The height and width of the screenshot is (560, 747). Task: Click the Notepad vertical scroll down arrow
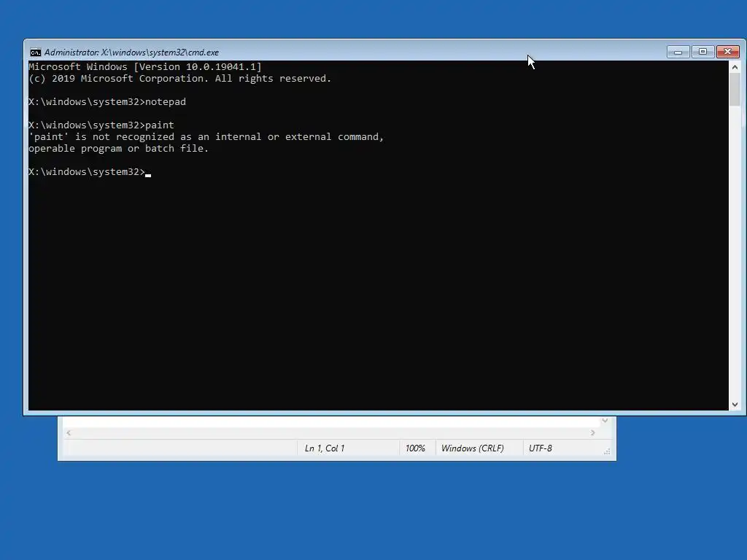coord(605,421)
